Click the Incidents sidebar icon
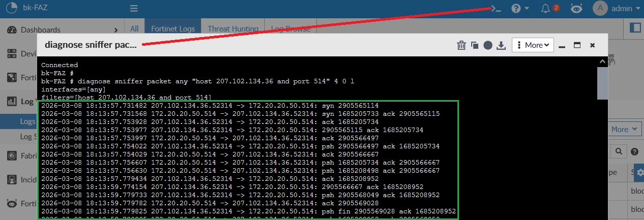 pyautogui.click(x=12, y=179)
